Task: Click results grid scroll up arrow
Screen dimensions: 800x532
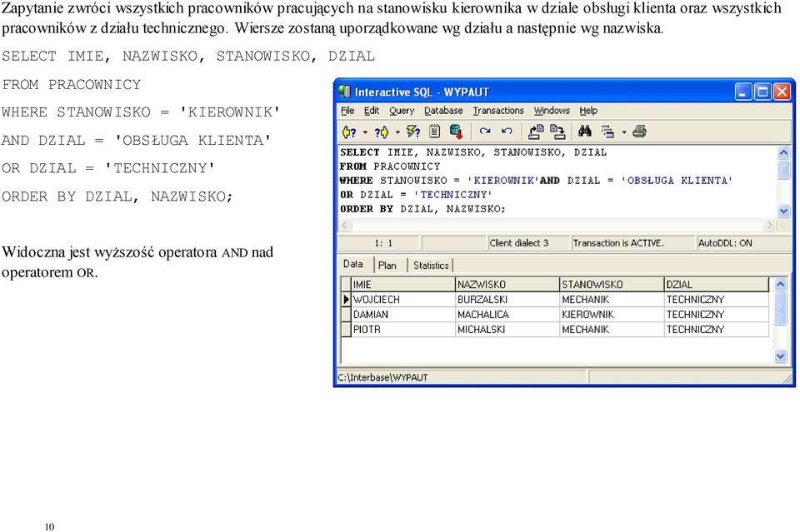Action: pos(781,285)
